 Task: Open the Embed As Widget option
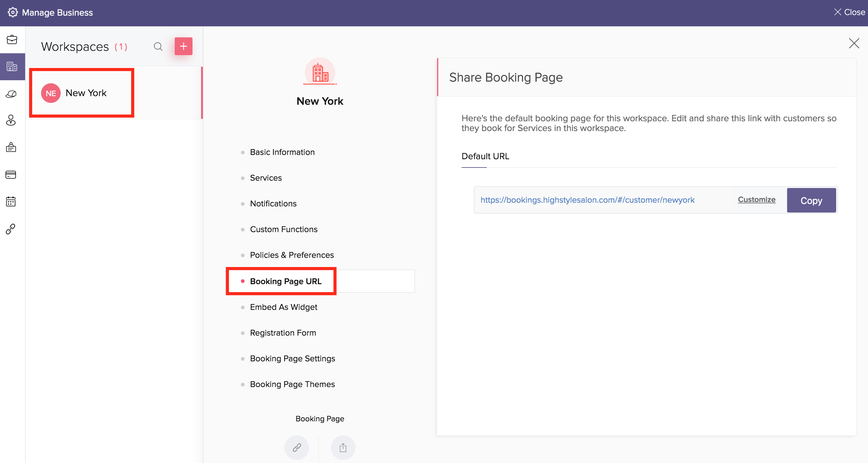point(284,307)
